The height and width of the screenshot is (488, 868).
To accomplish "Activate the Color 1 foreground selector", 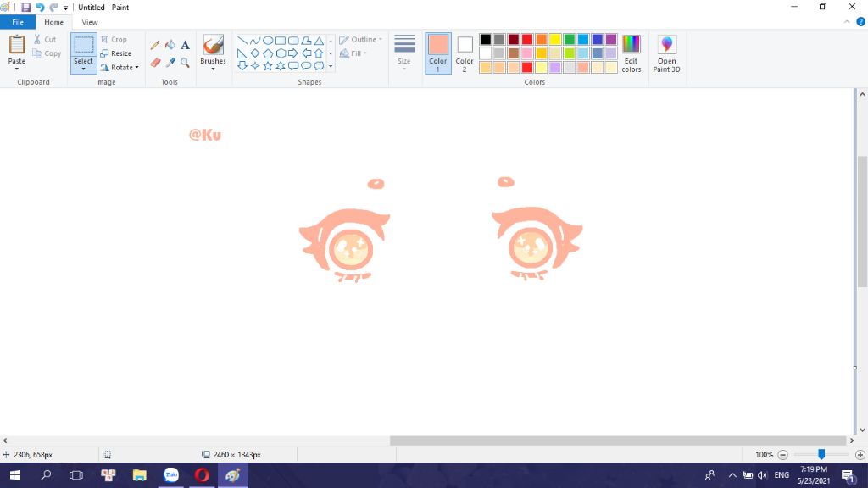I will click(438, 53).
